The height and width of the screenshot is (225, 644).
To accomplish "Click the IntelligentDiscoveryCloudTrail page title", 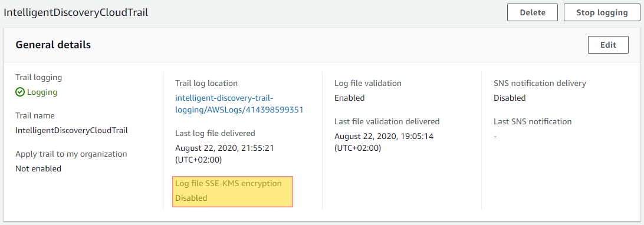I will click(x=76, y=12).
